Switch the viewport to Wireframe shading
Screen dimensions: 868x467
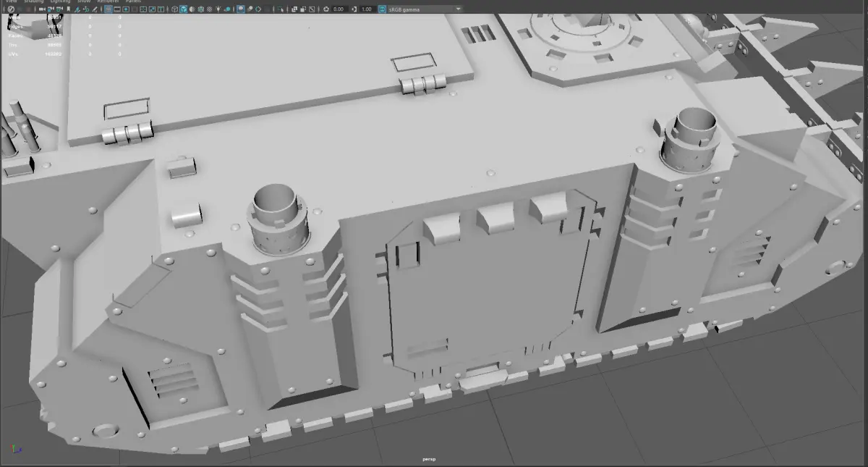pos(174,9)
